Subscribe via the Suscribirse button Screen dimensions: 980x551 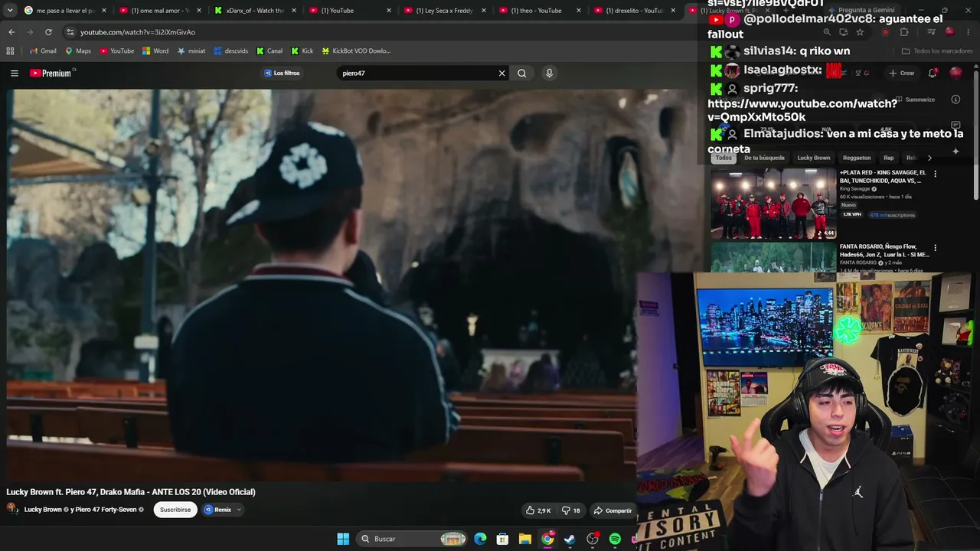(x=175, y=510)
